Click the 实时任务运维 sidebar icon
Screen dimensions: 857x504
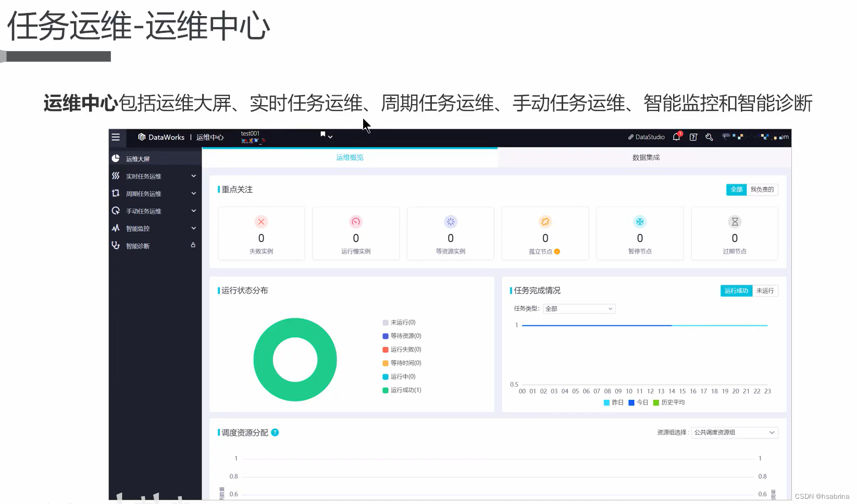point(116,176)
